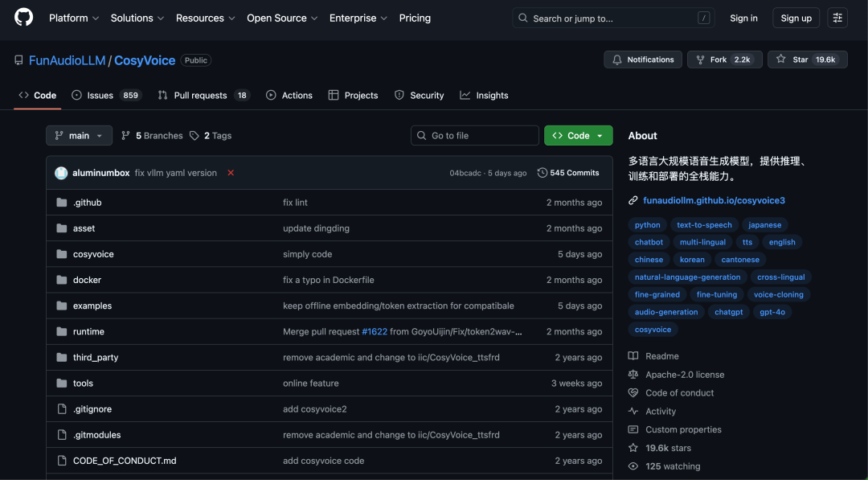
Task: Click the natural-language-generation topic tag
Action: click(687, 277)
